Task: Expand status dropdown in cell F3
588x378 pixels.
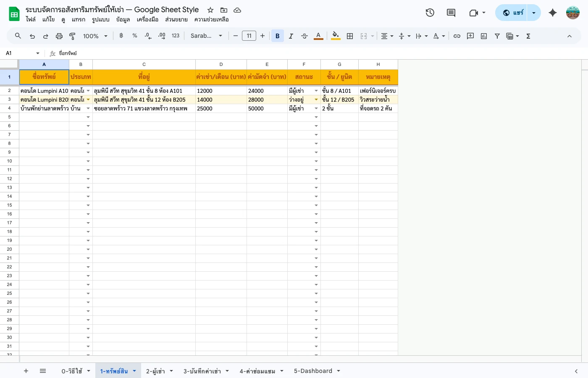Action: (x=316, y=100)
